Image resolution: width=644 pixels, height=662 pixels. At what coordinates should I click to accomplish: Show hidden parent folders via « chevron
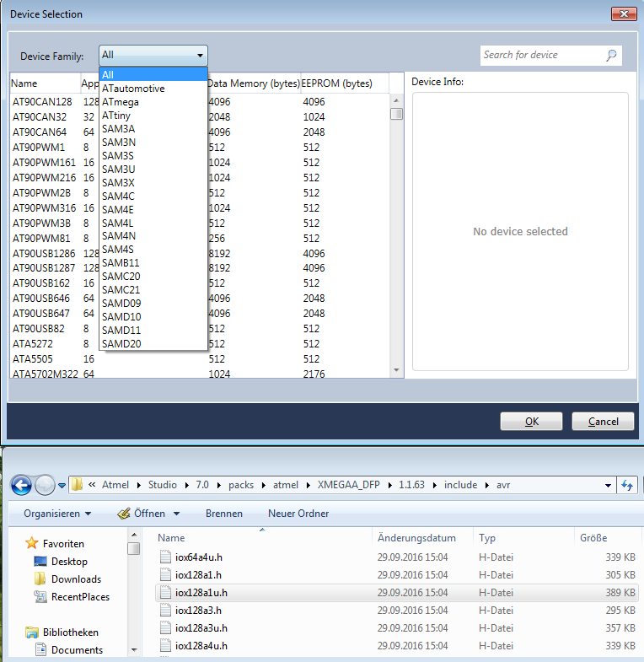92,485
